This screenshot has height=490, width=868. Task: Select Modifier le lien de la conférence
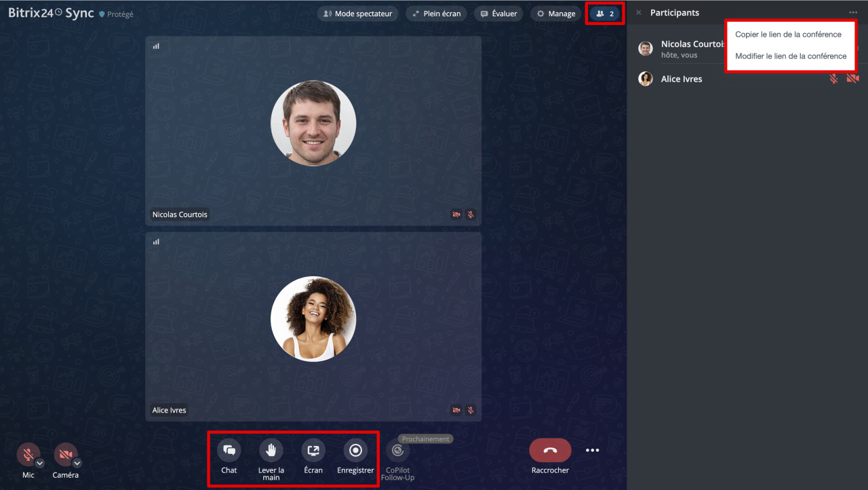pyautogui.click(x=791, y=56)
